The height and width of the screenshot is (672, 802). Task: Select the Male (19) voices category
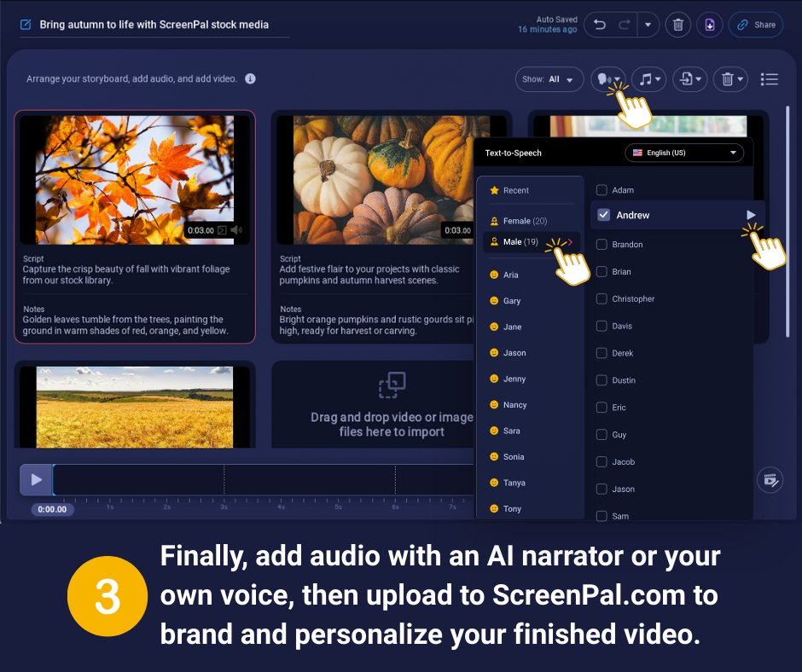coord(530,242)
